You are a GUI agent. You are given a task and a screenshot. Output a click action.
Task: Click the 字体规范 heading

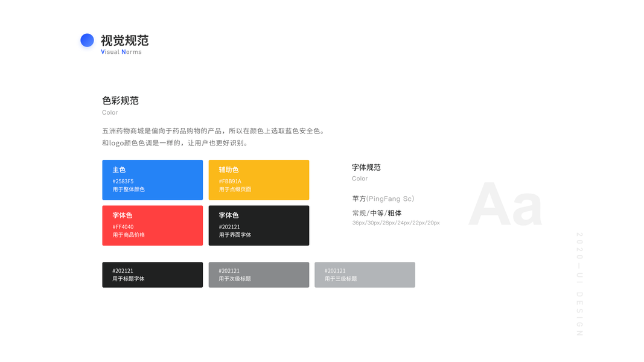pyautogui.click(x=366, y=168)
